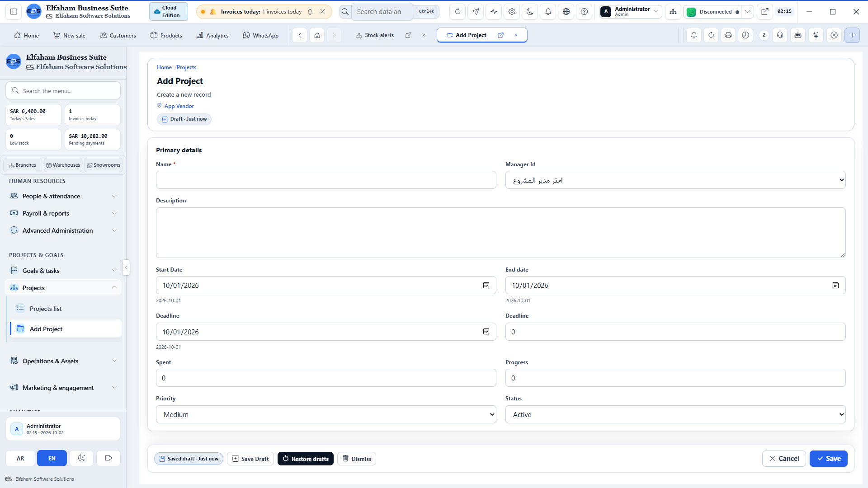This screenshot has height=488, width=868.
Task: Toggle the sidebar panel icon
Action: (14, 12)
